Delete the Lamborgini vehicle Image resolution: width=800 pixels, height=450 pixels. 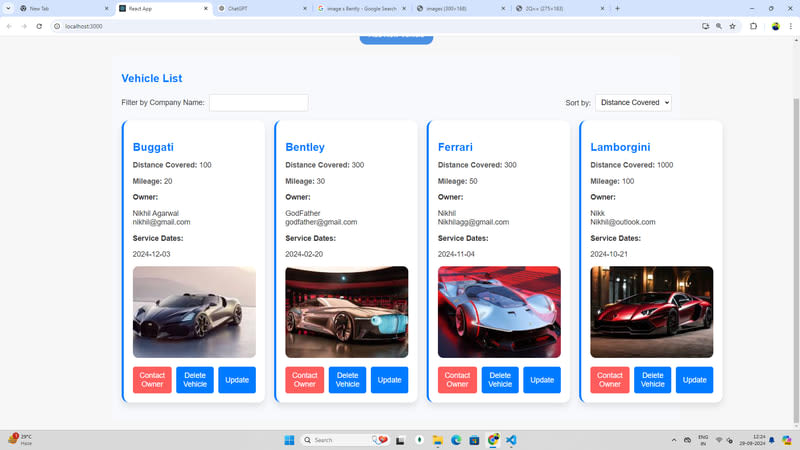point(653,380)
